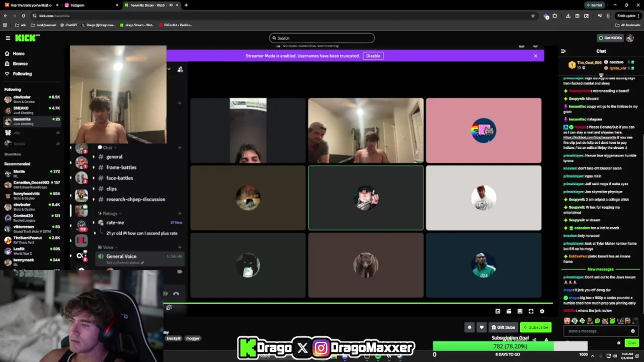The height and width of the screenshot is (362, 644).
Task: Collapse the Chat channel category
Action: 107,148
